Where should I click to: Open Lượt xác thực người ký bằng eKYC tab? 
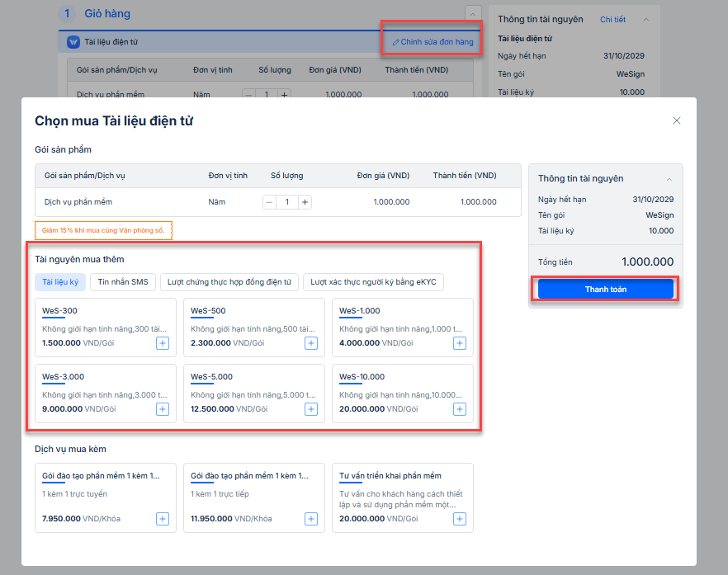pos(373,282)
